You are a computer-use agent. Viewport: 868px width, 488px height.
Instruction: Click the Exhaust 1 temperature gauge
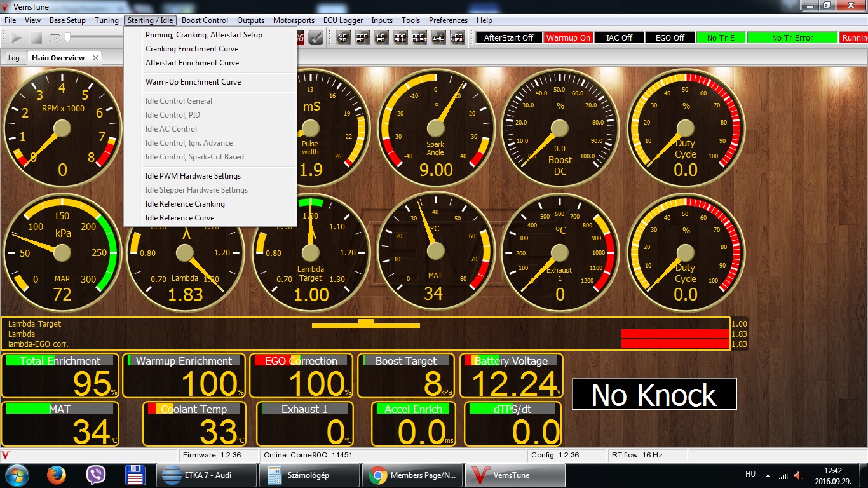pos(560,252)
